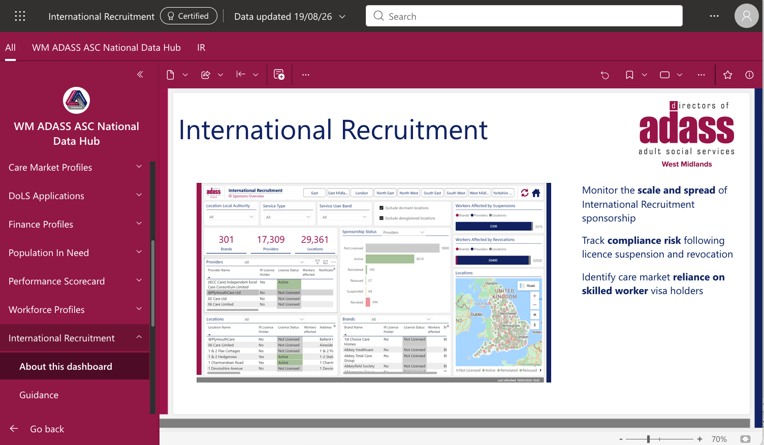Click the navigation pane vertical scrollbar
Viewport: 764px width, 445px height.
153,283
